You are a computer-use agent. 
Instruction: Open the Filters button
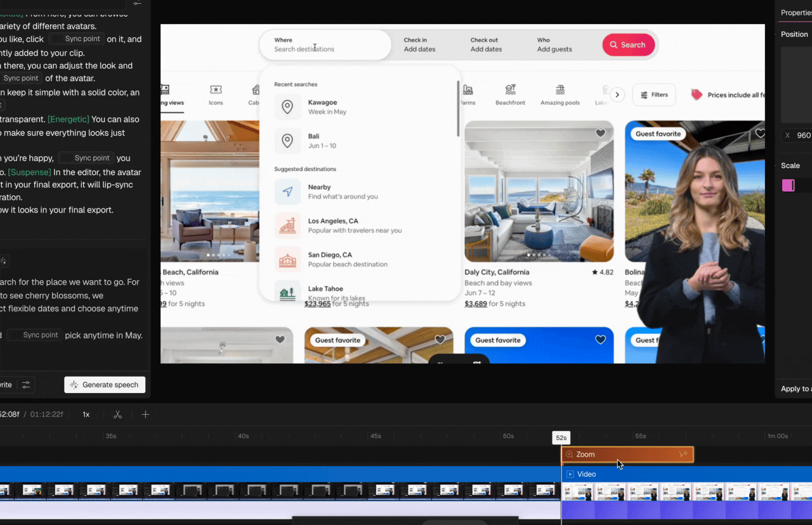coord(654,95)
